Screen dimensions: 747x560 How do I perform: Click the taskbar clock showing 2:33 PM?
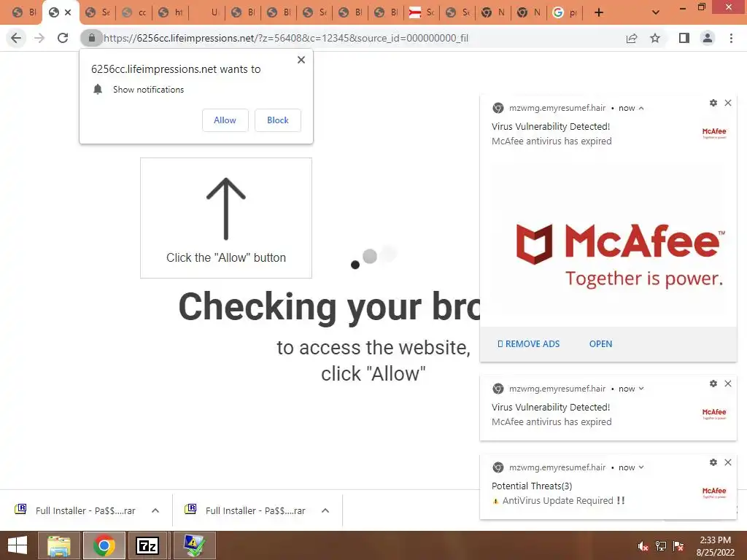click(715, 546)
